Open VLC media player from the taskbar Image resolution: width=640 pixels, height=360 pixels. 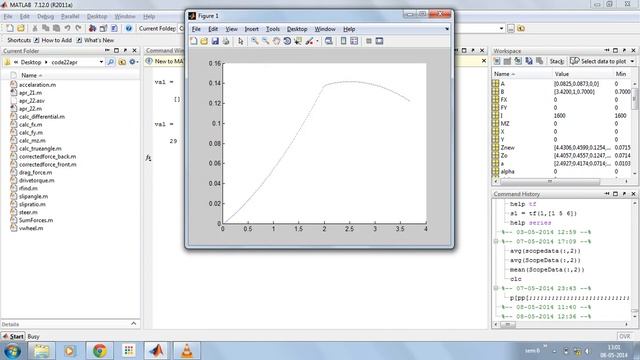tap(186, 350)
